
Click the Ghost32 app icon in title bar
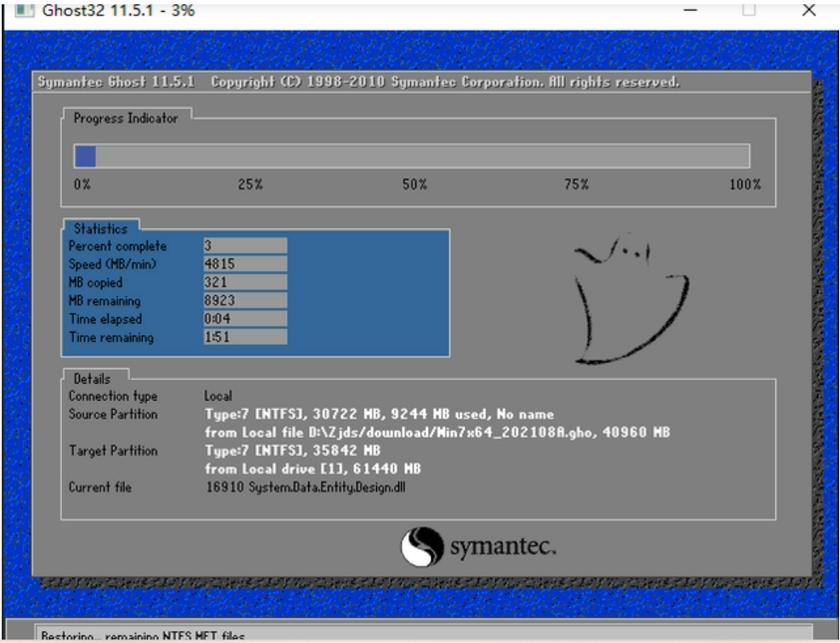24,10
